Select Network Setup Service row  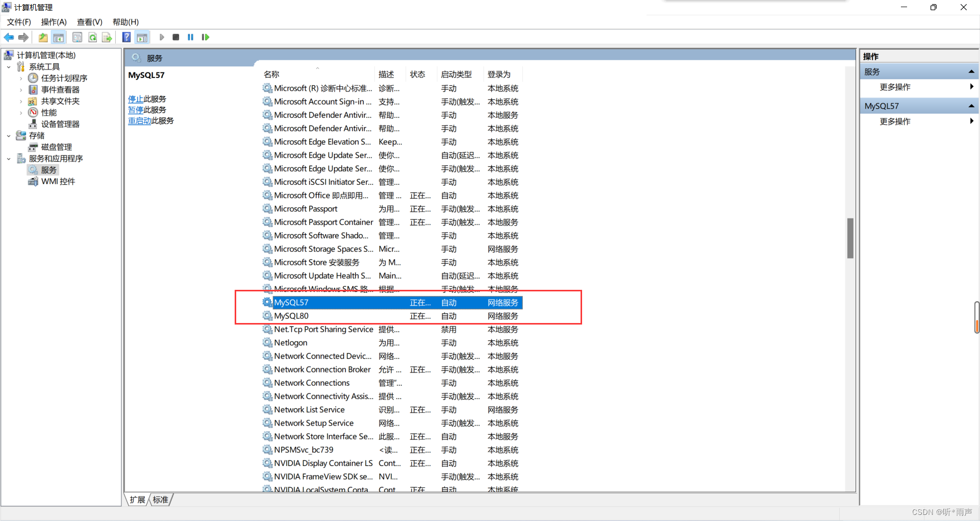pos(392,423)
